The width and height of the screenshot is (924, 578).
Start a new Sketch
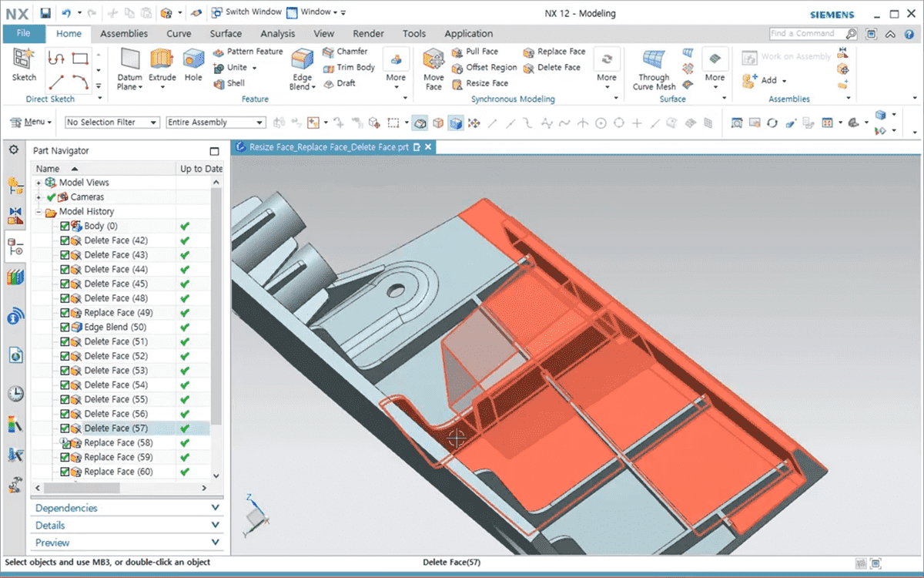click(x=24, y=65)
